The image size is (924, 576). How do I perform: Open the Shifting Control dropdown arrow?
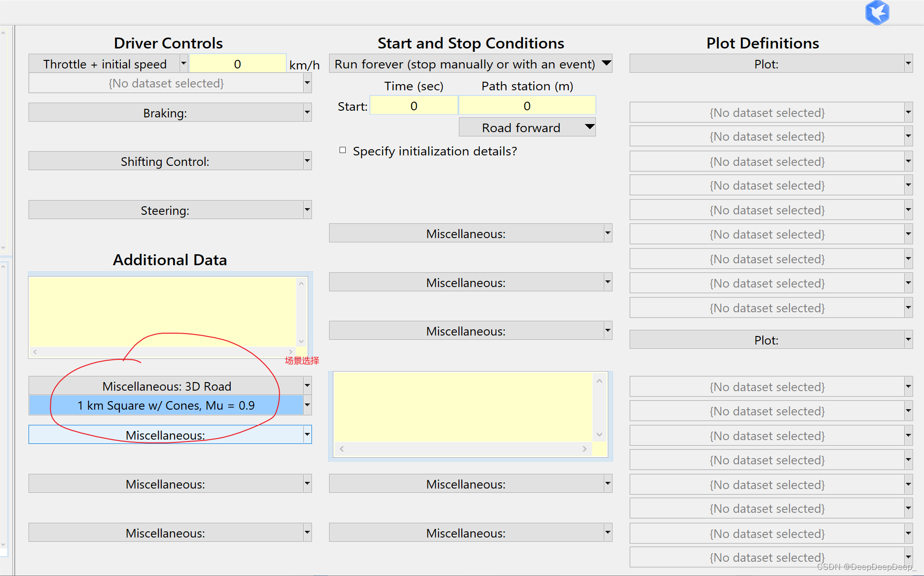pos(307,161)
